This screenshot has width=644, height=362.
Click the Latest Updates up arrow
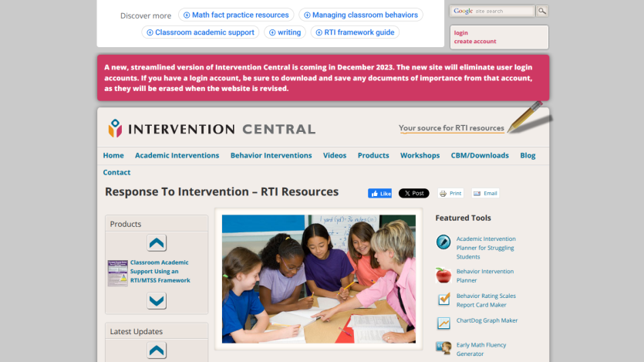[x=157, y=350]
